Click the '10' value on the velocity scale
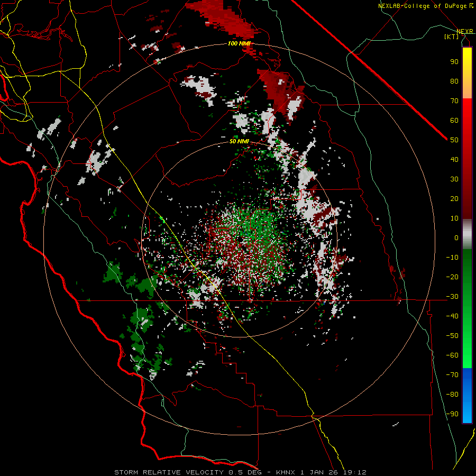476x476 pixels. (x=454, y=218)
